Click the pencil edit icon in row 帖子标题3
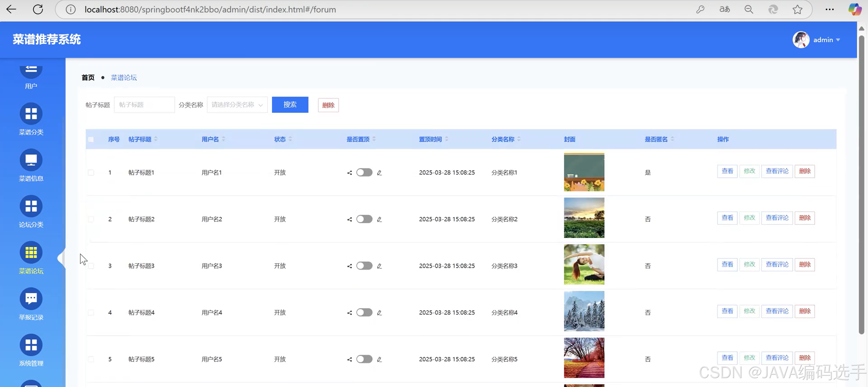This screenshot has height=387, width=868. tap(379, 266)
